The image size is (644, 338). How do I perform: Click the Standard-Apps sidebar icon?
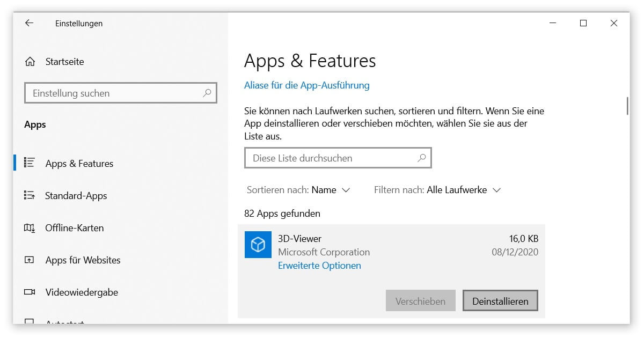point(30,195)
